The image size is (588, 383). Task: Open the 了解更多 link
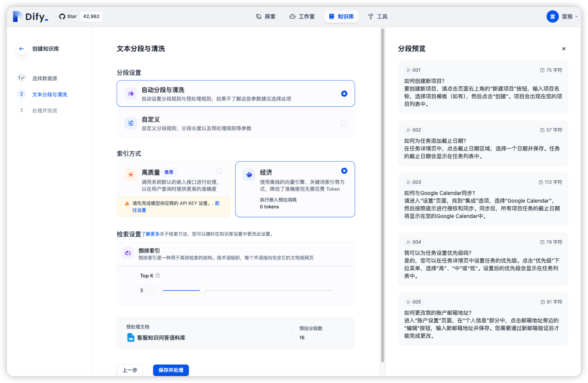(x=150, y=234)
